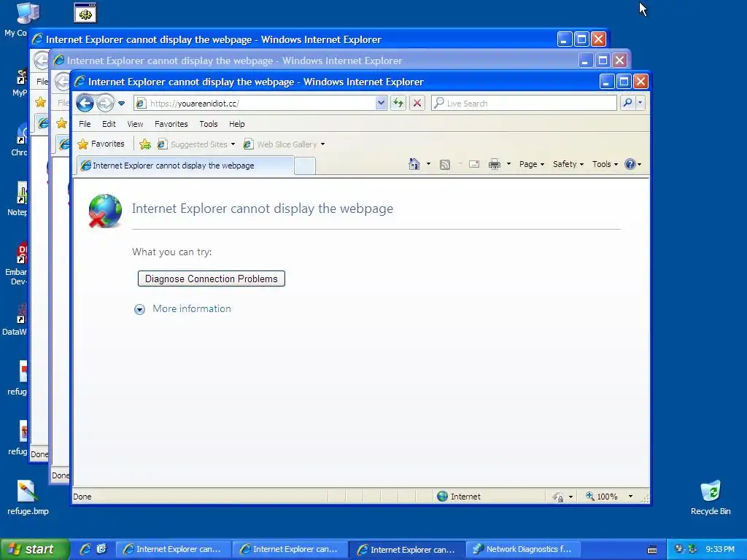
Task: Select the Recycle Bin desktop icon
Action: point(711,497)
